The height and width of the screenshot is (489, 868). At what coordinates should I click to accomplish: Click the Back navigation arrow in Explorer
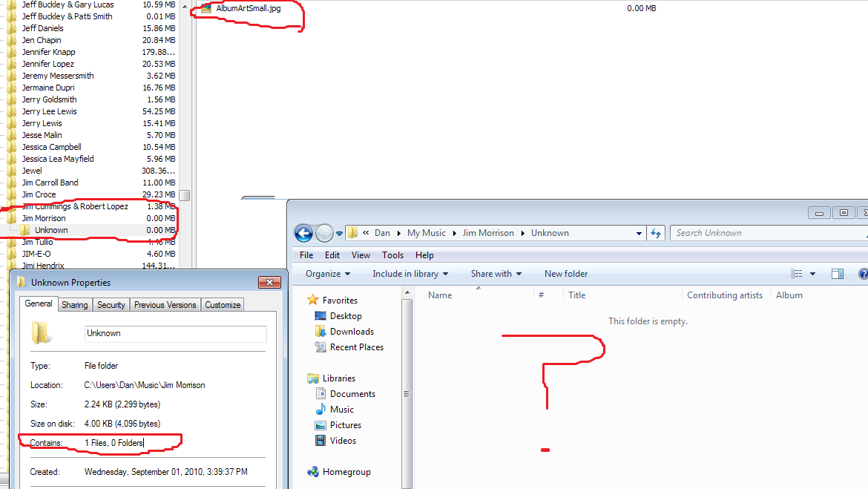(303, 233)
